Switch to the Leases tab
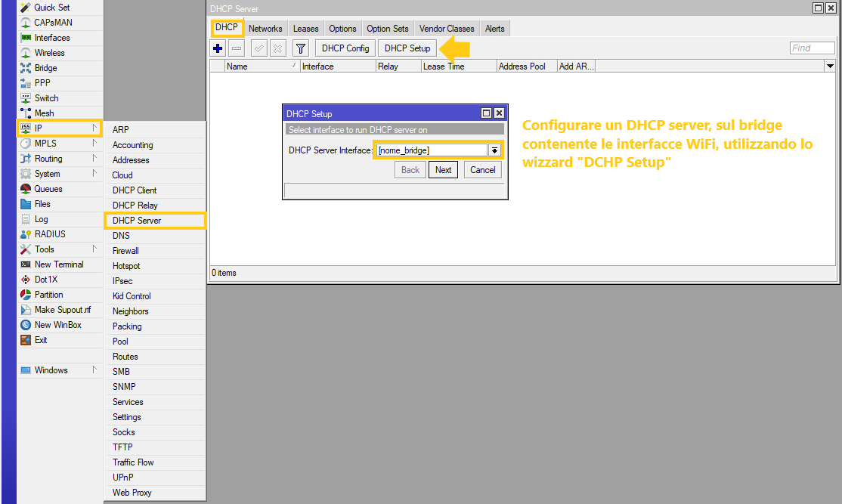This screenshot has height=504, width=842. pyautogui.click(x=305, y=29)
